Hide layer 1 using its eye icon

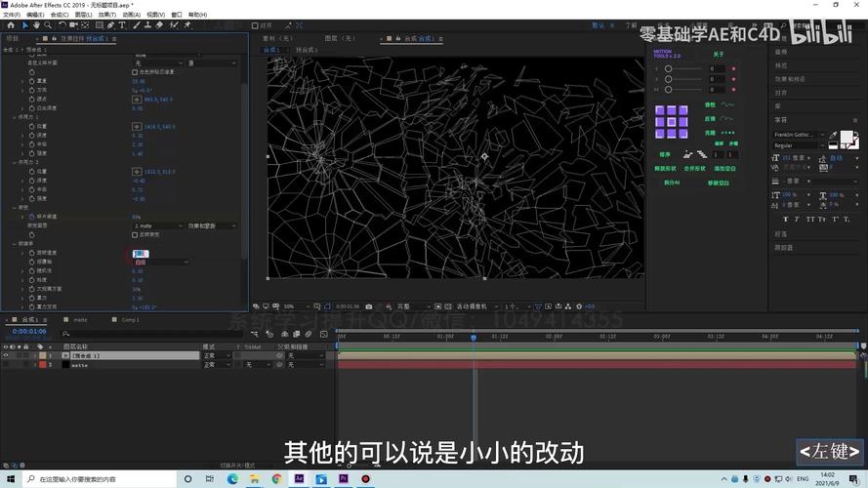click(x=6, y=356)
